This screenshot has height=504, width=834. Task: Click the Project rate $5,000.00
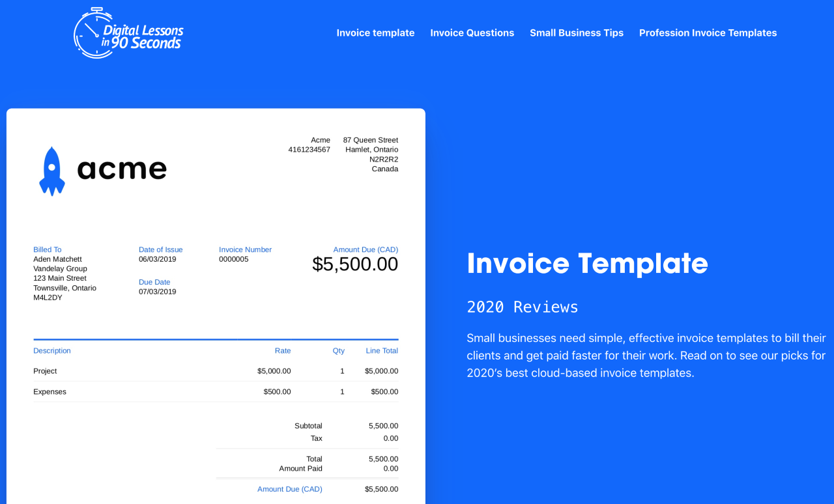[x=274, y=371]
